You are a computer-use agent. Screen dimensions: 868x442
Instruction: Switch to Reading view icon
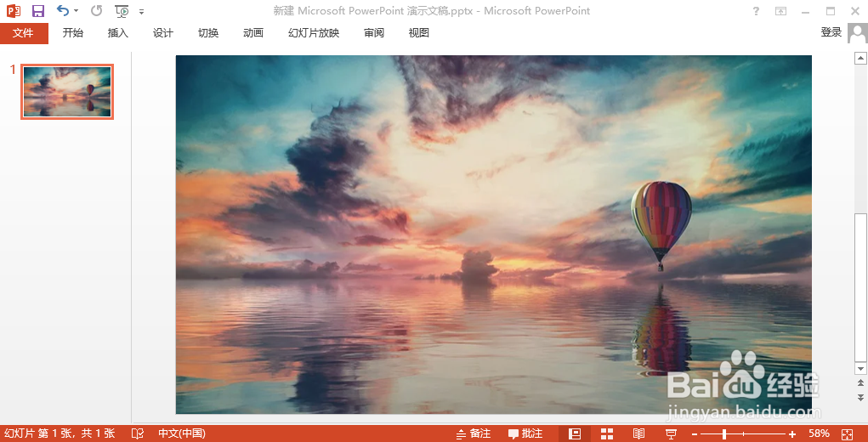tap(639, 433)
